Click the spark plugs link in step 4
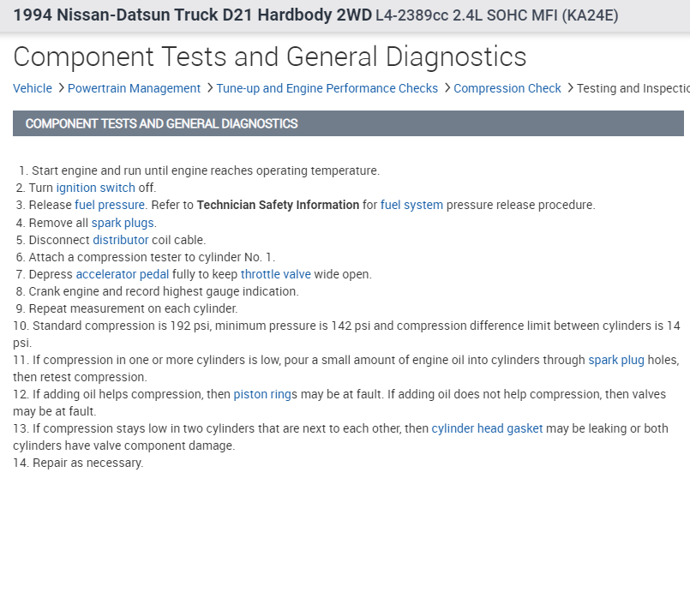 (123, 223)
